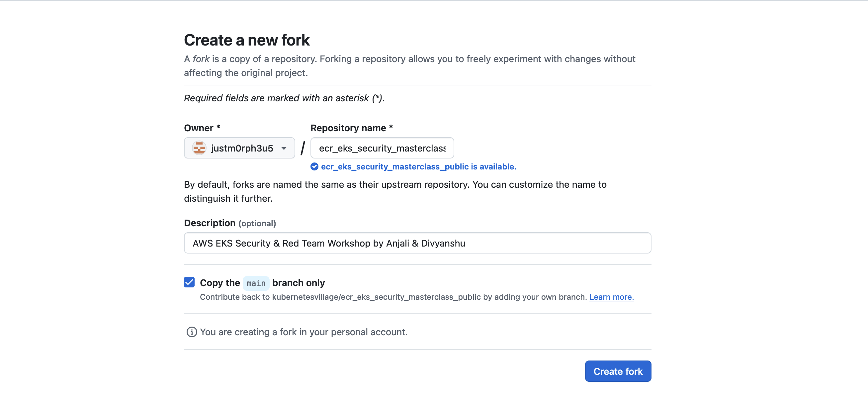Click the 'is available' confirmation message
868x416 pixels.
(x=418, y=166)
